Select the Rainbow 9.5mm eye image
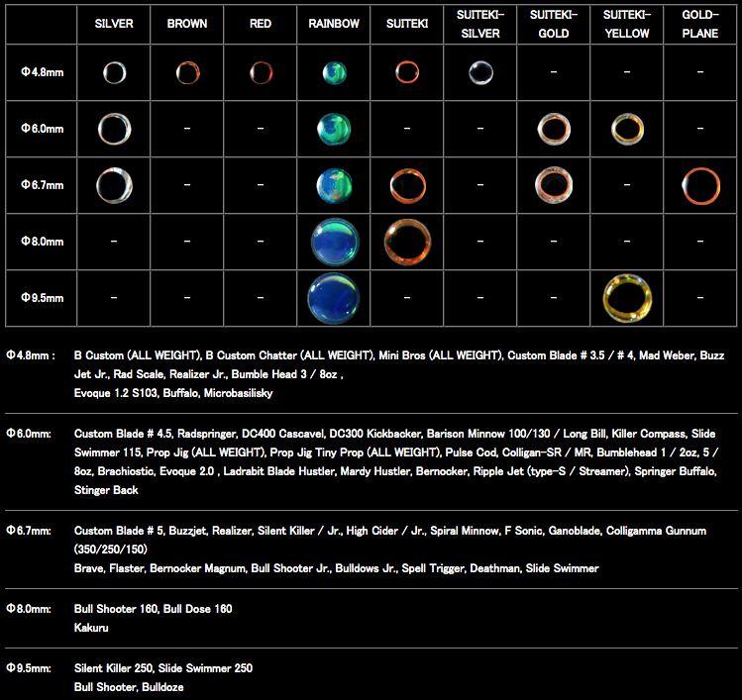This screenshot has width=742, height=700. tap(334, 298)
